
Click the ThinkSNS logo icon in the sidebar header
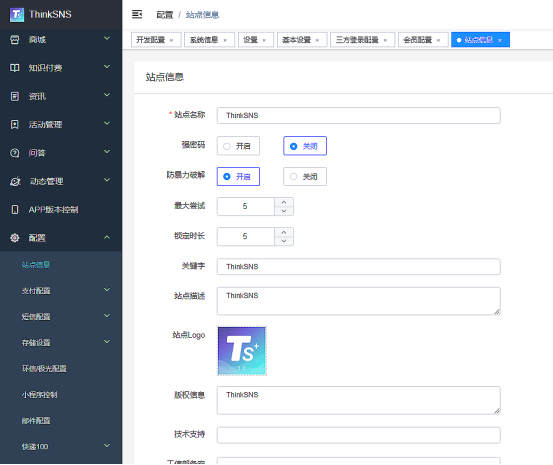click(x=17, y=15)
